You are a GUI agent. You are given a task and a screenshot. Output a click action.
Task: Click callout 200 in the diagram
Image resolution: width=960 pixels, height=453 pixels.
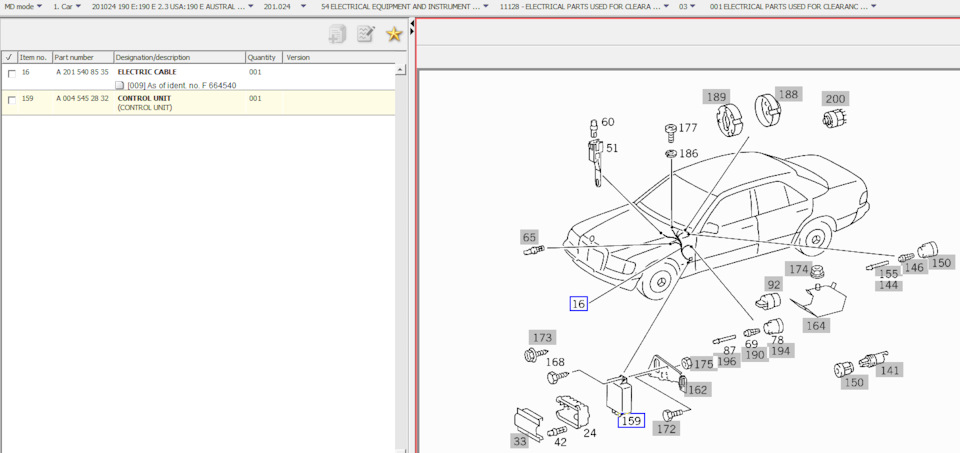coord(835,99)
